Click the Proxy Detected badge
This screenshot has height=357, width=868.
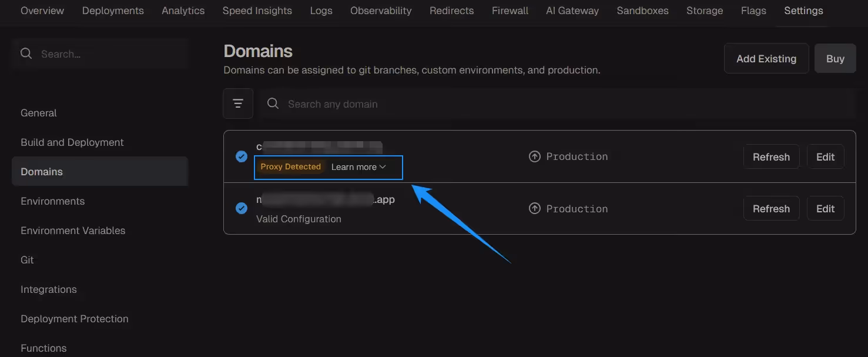tap(290, 167)
